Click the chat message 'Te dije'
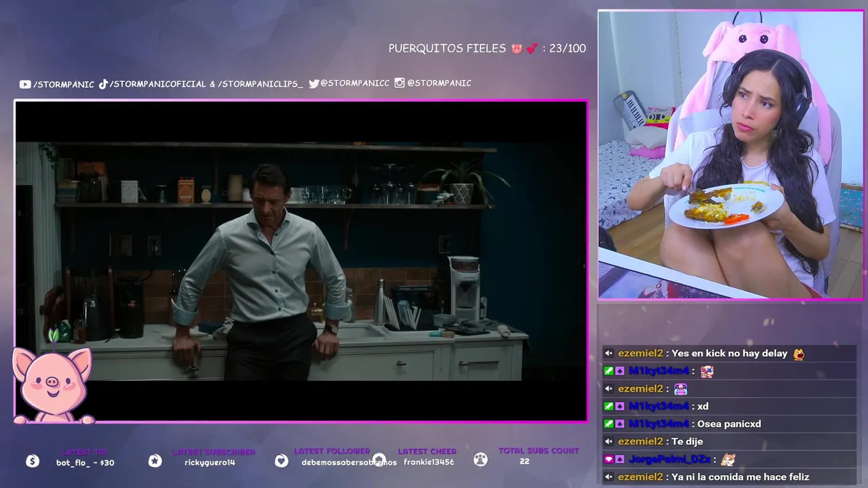The width and height of the screenshot is (868, 488). [688, 441]
